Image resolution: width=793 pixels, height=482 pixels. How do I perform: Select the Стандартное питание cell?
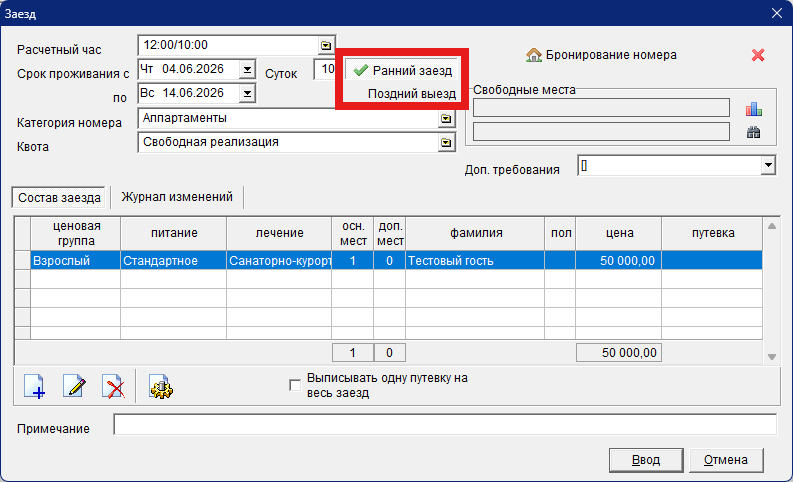click(x=173, y=260)
